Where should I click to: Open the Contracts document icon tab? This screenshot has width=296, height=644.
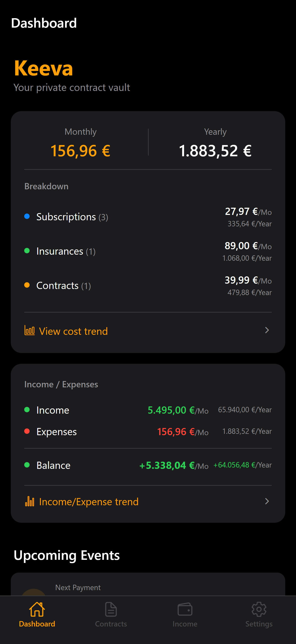click(x=111, y=609)
